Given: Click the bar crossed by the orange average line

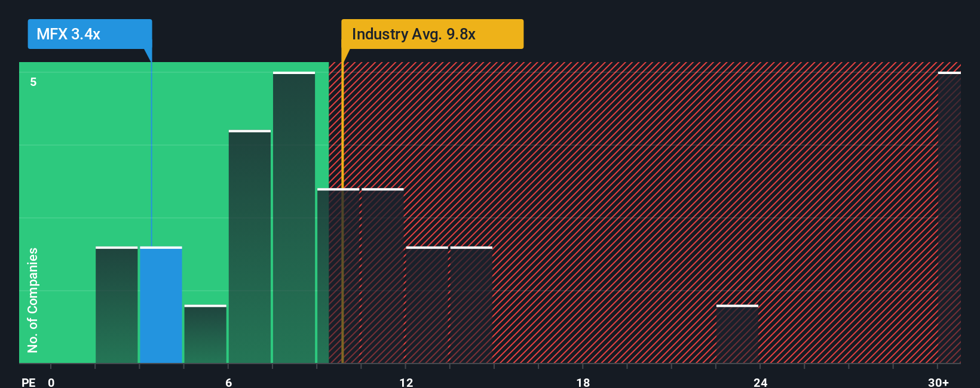Looking at the screenshot, I should pos(338,276).
